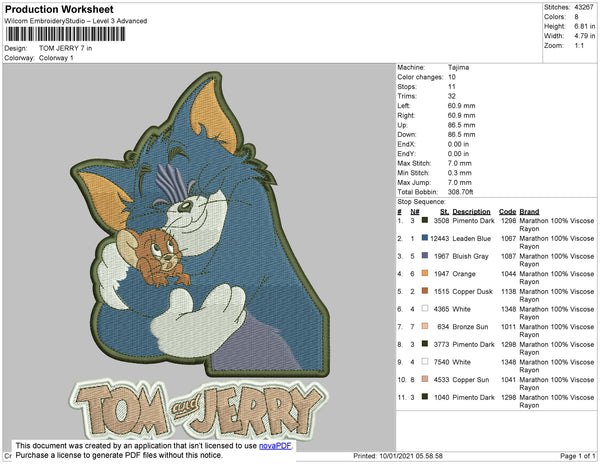Click the 'Page 1 of 1' footer text
The width and height of the screenshot is (600, 464).
[577, 456]
